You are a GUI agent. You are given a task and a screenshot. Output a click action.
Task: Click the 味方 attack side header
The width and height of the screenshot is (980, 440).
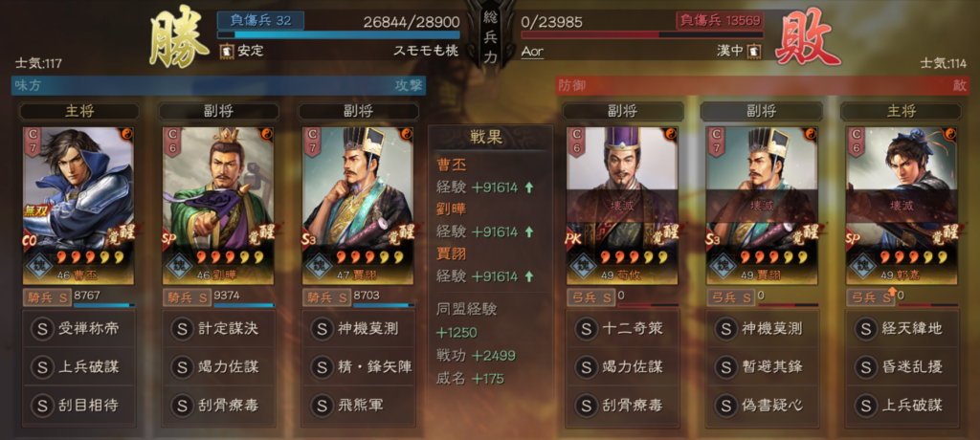(x=219, y=86)
